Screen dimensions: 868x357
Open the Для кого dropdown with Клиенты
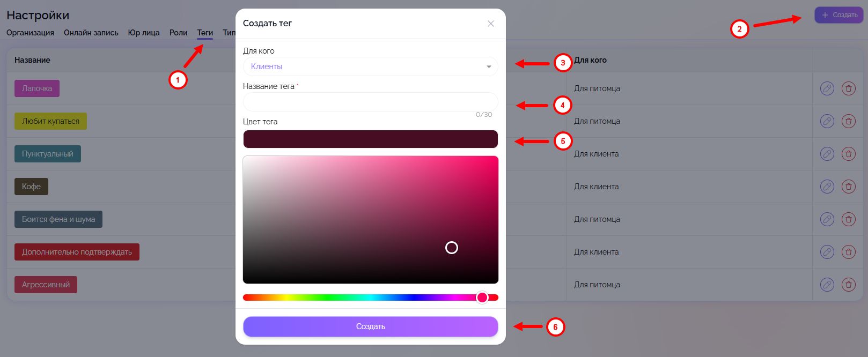(x=370, y=66)
